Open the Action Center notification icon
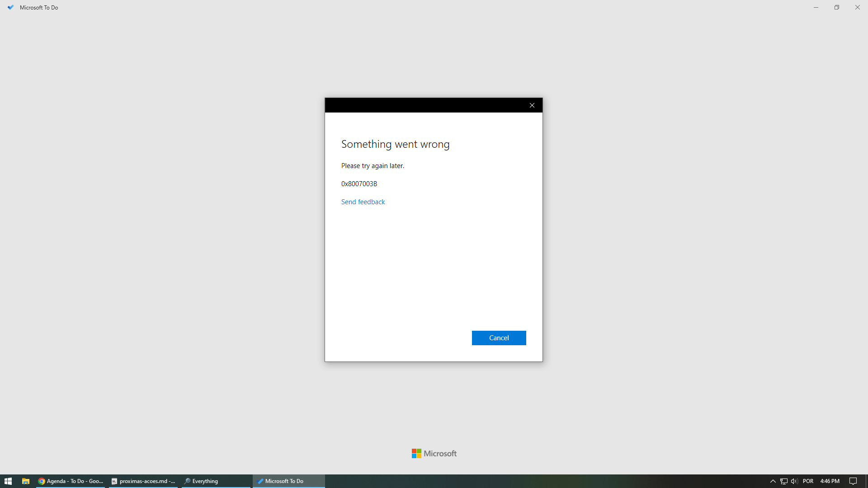This screenshot has height=488, width=868. pos(853,481)
